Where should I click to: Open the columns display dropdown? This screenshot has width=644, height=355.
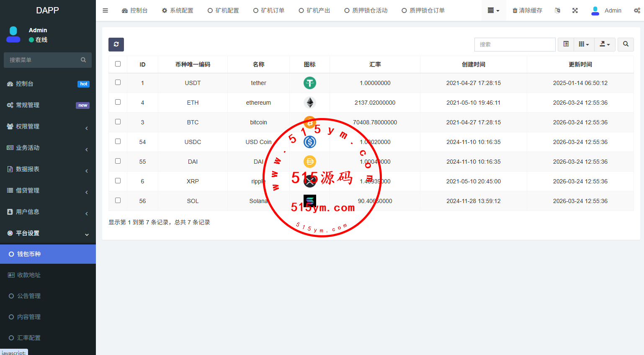(x=584, y=44)
